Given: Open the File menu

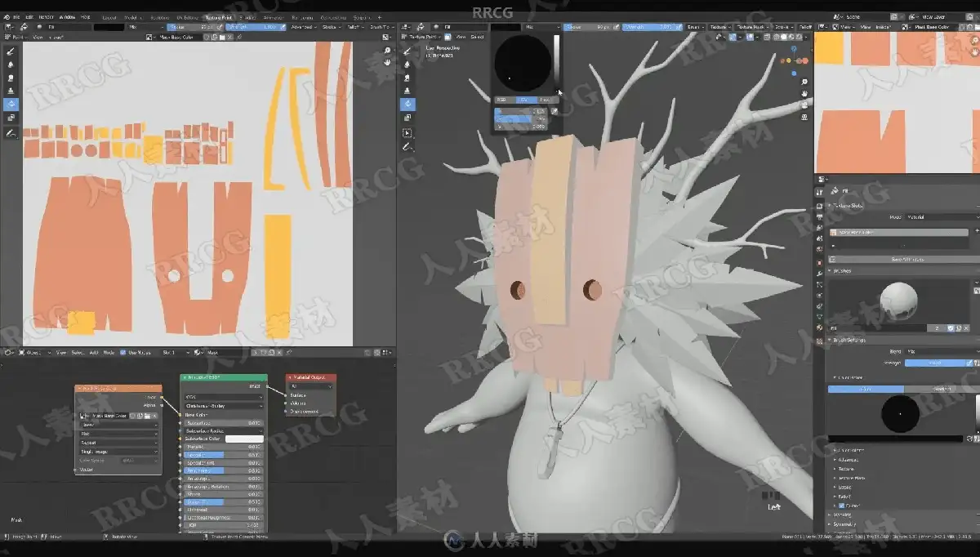Looking at the screenshot, I should point(16,16).
